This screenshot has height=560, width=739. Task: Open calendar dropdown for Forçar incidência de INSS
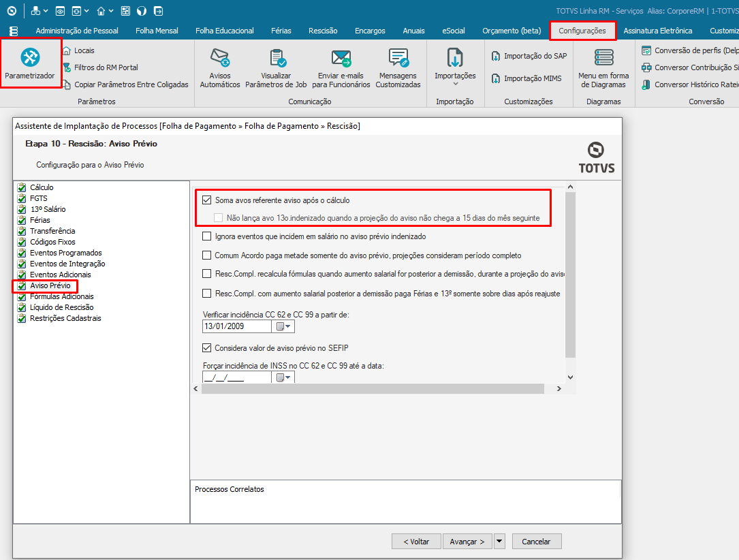283,377
